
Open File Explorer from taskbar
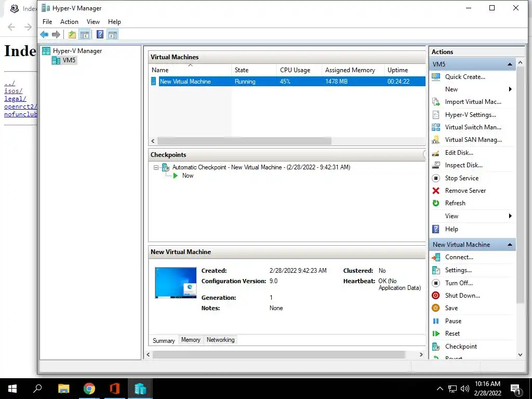(x=64, y=389)
